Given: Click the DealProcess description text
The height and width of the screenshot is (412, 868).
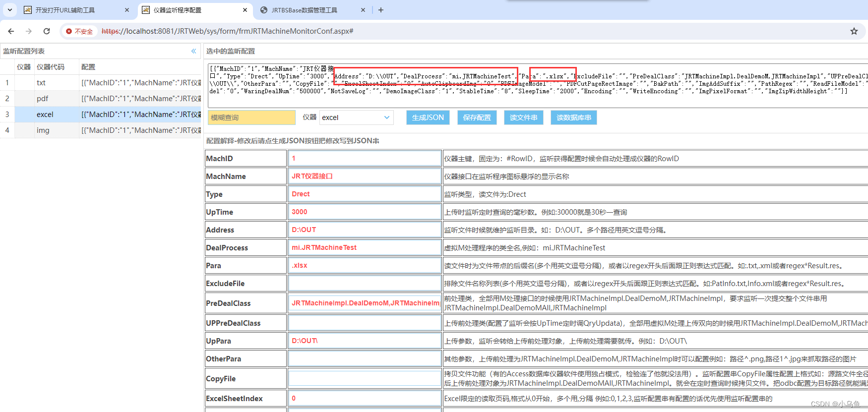Looking at the screenshot, I should 525,248.
